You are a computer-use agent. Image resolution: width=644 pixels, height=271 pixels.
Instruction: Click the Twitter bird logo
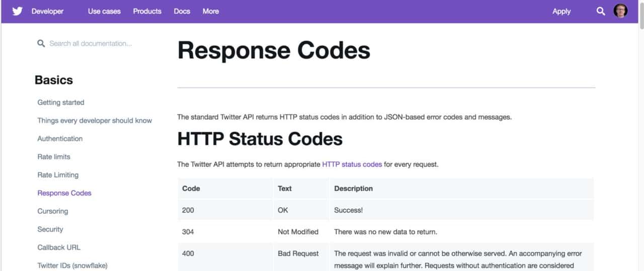(x=18, y=11)
